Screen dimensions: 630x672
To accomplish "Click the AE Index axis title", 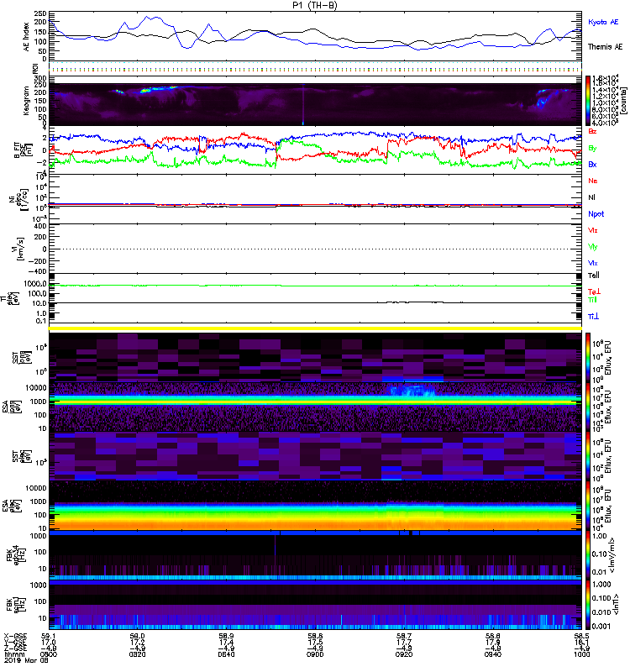I will pos(27,36).
